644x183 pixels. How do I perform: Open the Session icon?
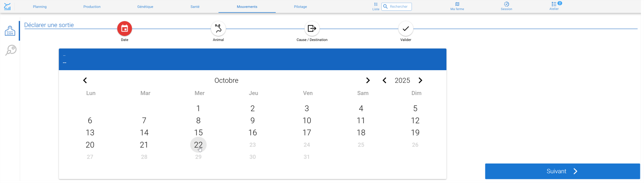(x=506, y=4)
